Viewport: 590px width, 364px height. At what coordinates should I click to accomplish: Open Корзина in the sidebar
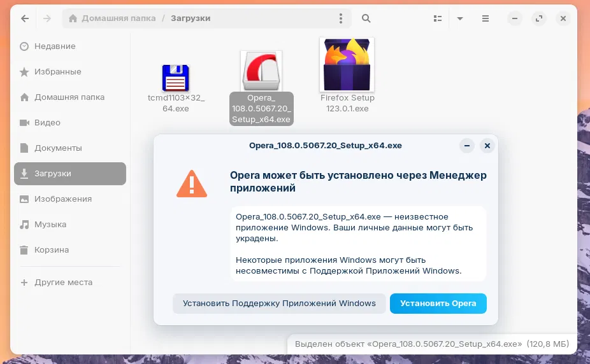tap(70, 250)
